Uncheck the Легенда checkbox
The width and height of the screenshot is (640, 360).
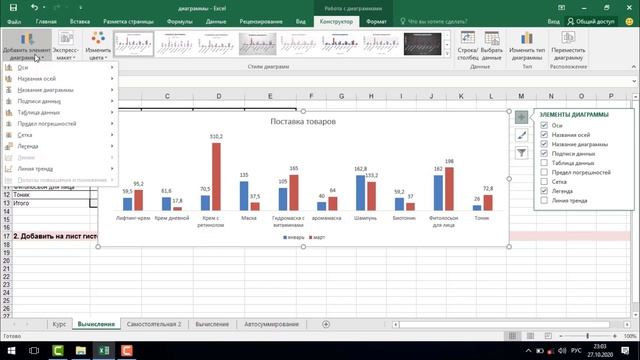tap(544, 191)
